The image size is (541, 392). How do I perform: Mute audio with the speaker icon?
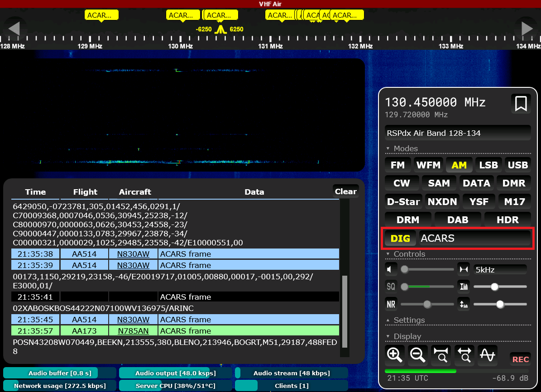click(x=391, y=270)
